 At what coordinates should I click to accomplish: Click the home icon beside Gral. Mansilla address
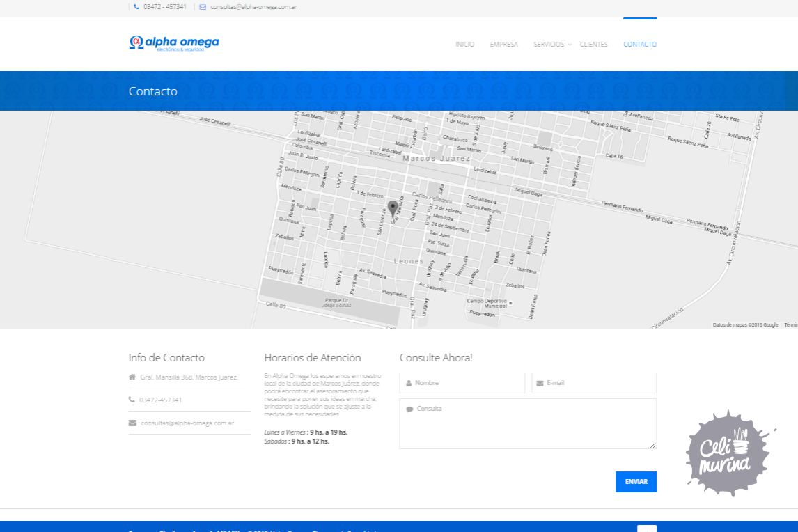(x=132, y=377)
